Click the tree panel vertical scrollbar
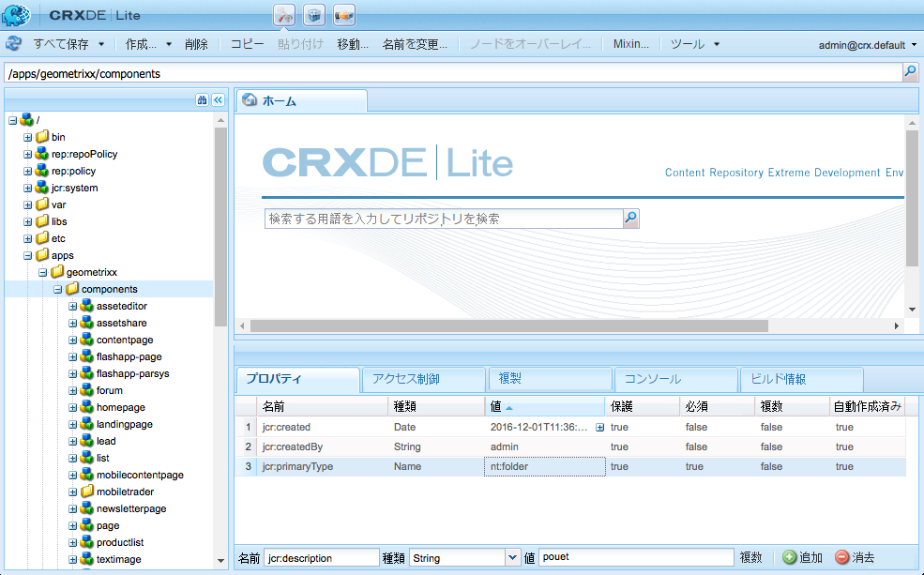Screen dimensions: 924x575 [221, 227]
